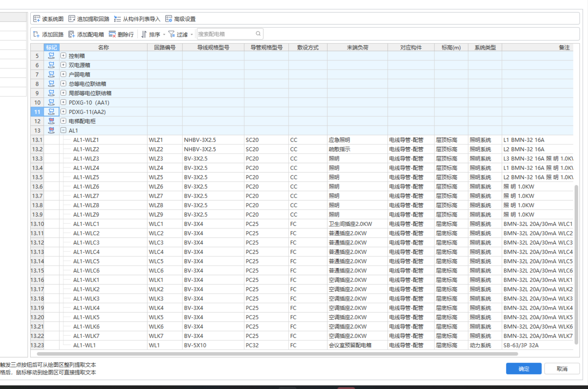Click the 对应构件 column header
Viewport: 588px width, 389px height.
tap(411, 47)
